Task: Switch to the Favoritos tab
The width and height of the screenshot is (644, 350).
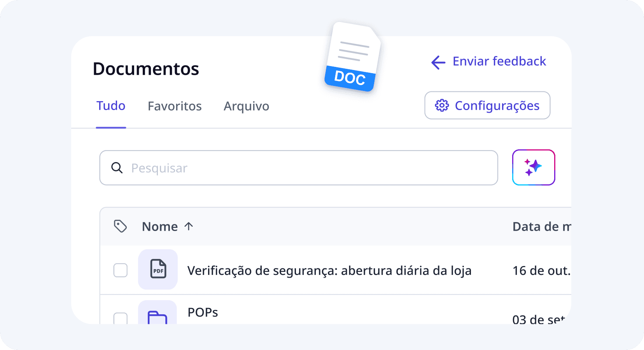Action: coord(175,106)
